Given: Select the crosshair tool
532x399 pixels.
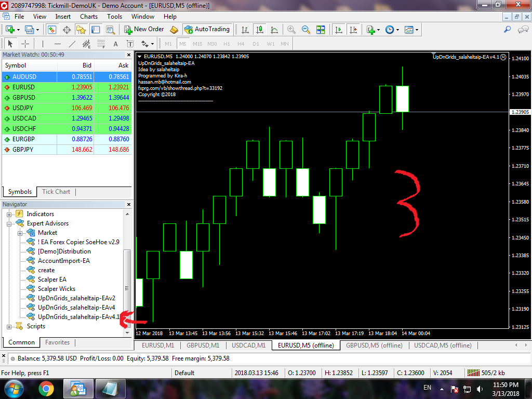Looking at the screenshot, I should (25, 44).
